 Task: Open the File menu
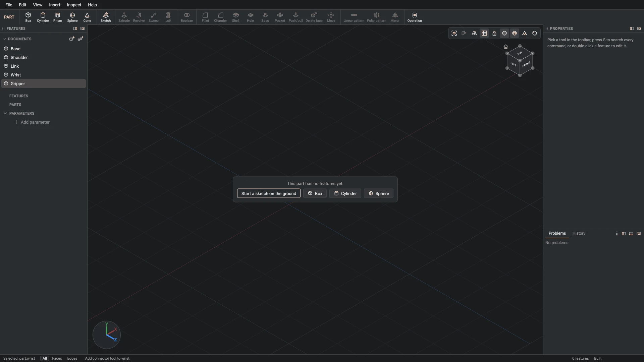tap(9, 5)
